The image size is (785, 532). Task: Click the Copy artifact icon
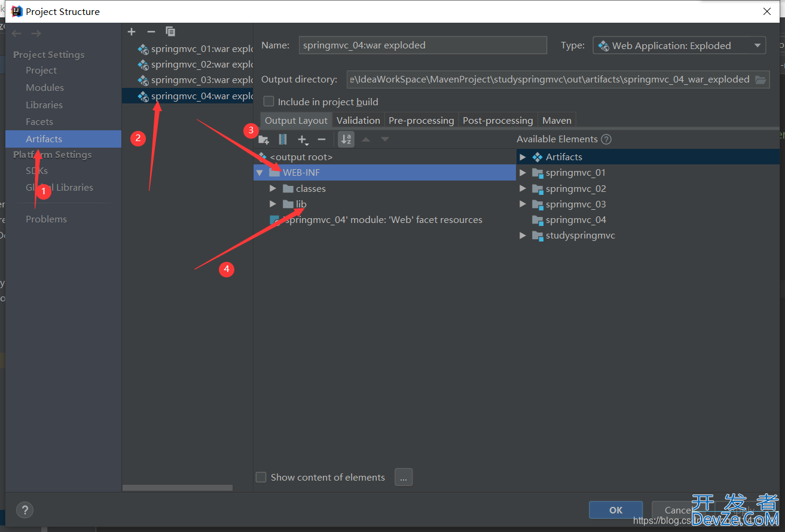tap(170, 32)
